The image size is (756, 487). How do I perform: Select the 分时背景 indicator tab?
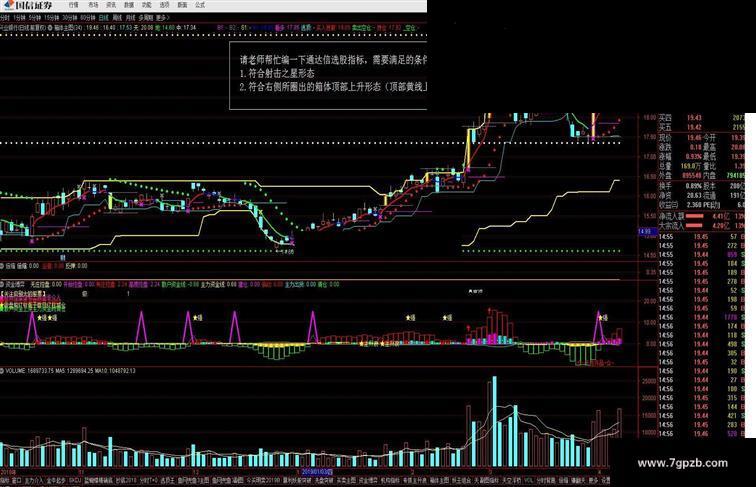coord(546,481)
